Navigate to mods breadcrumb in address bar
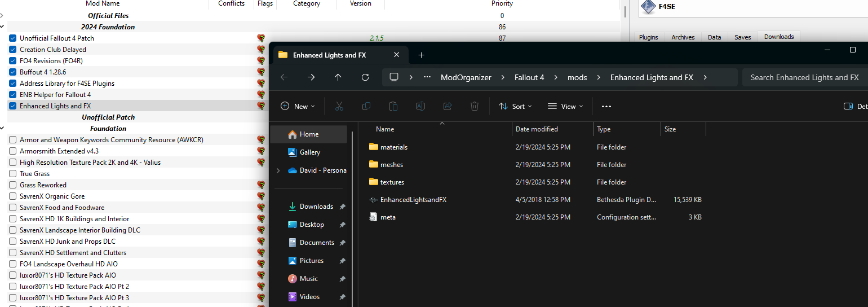Viewport: 868px width, 307px height. pyautogui.click(x=577, y=77)
